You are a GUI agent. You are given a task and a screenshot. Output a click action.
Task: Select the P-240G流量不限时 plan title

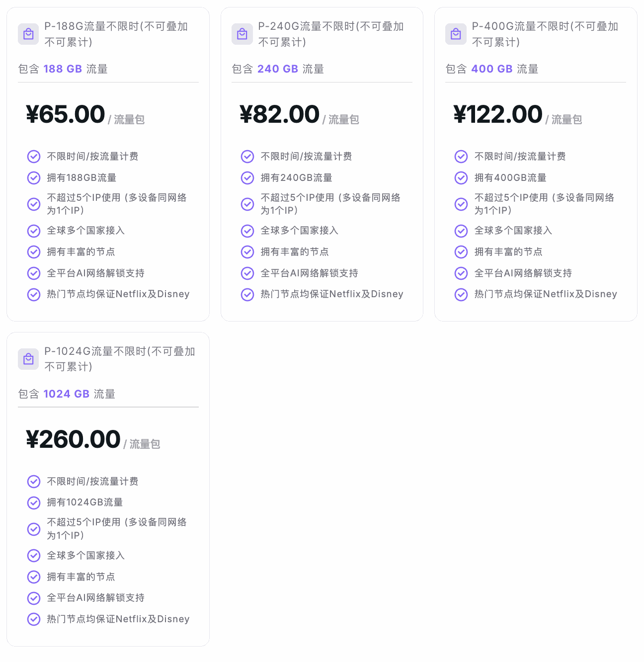tap(331, 34)
